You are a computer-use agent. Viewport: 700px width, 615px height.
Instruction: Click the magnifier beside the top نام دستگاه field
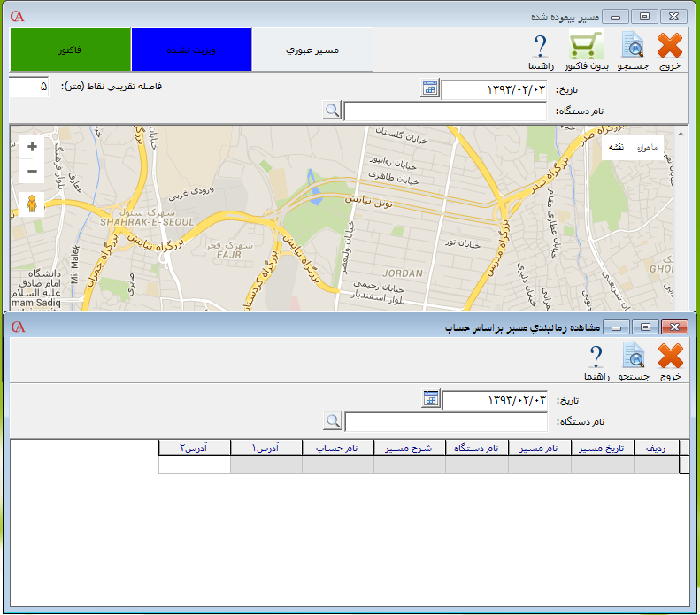click(x=332, y=110)
